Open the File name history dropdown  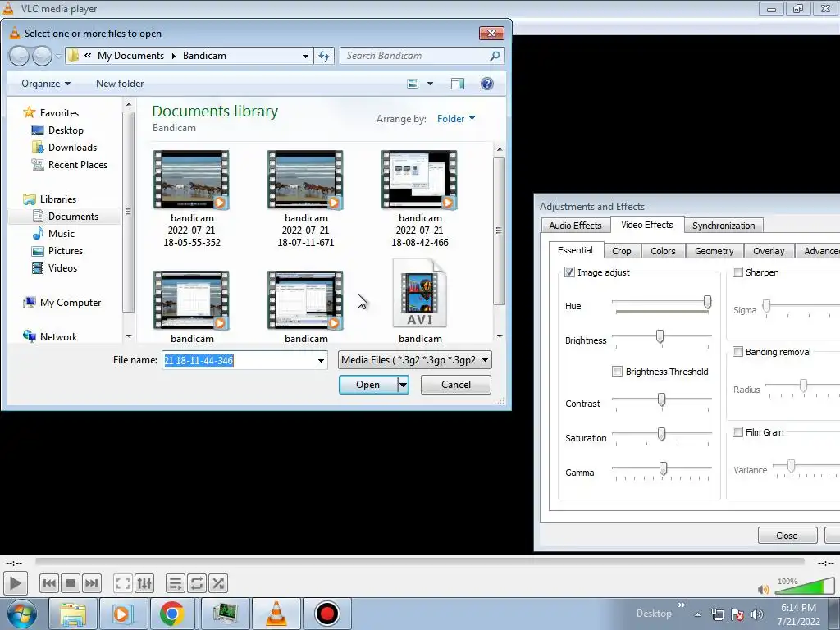pyautogui.click(x=321, y=361)
